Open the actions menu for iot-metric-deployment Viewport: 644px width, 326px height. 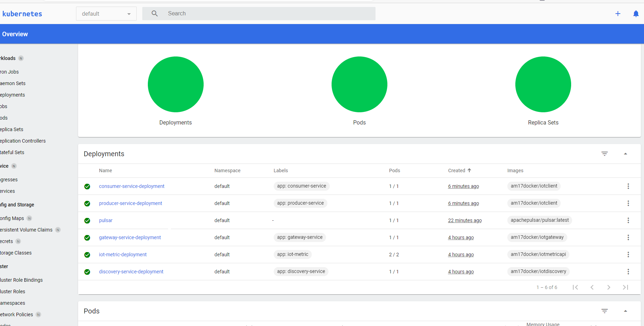click(x=628, y=255)
